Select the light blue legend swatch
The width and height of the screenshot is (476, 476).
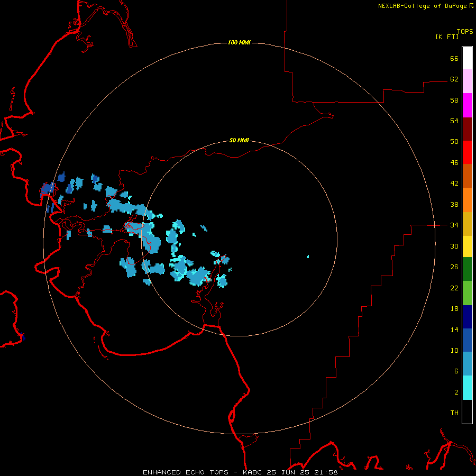click(467, 364)
